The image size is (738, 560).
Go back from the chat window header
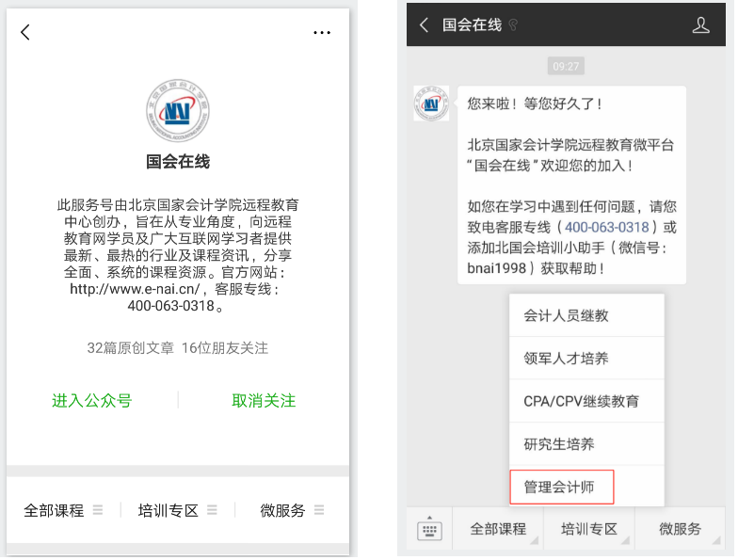[x=424, y=24]
